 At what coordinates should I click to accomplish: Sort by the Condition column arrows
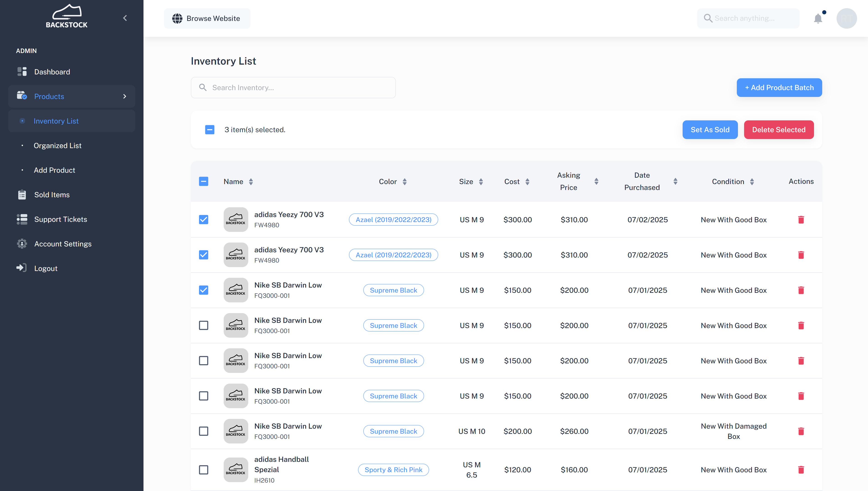752,182
